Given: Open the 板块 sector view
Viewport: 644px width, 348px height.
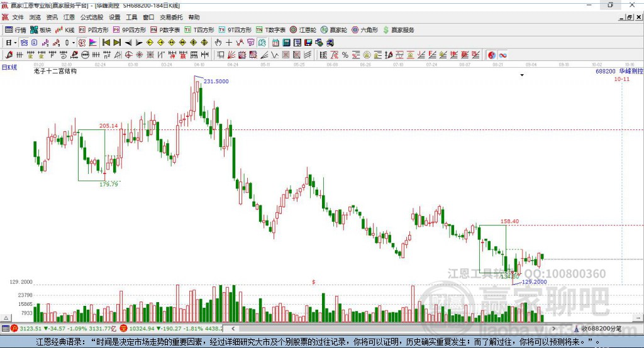Looking at the screenshot, I should pos(40,30).
